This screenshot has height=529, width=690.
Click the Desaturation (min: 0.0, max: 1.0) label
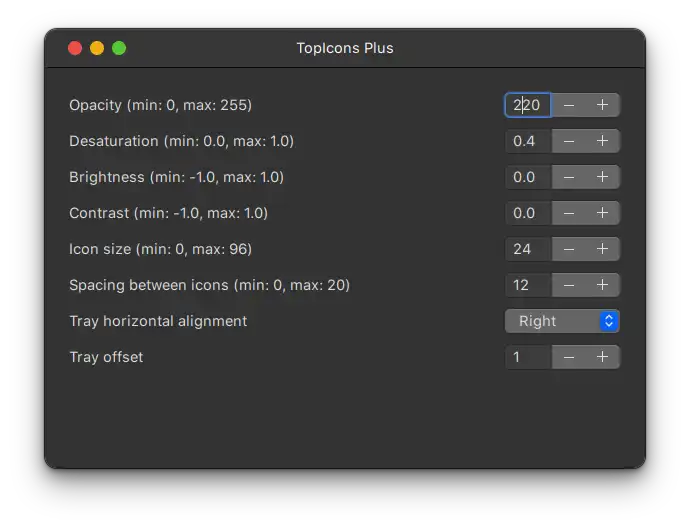pos(181,141)
